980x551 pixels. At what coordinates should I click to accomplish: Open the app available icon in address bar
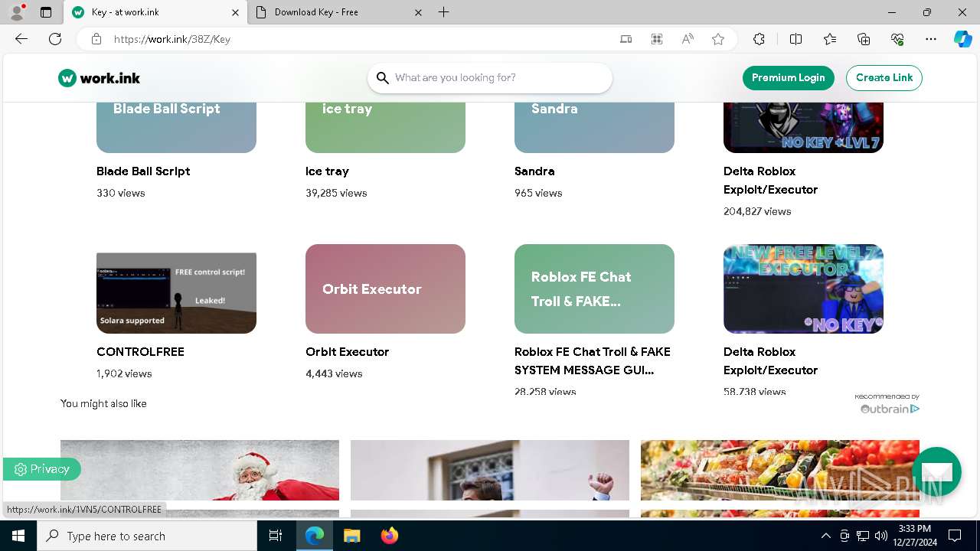pyautogui.click(x=626, y=39)
